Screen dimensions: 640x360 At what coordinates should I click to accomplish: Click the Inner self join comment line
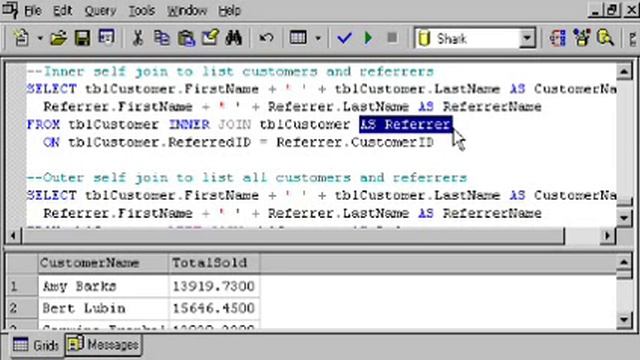click(x=230, y=71)
